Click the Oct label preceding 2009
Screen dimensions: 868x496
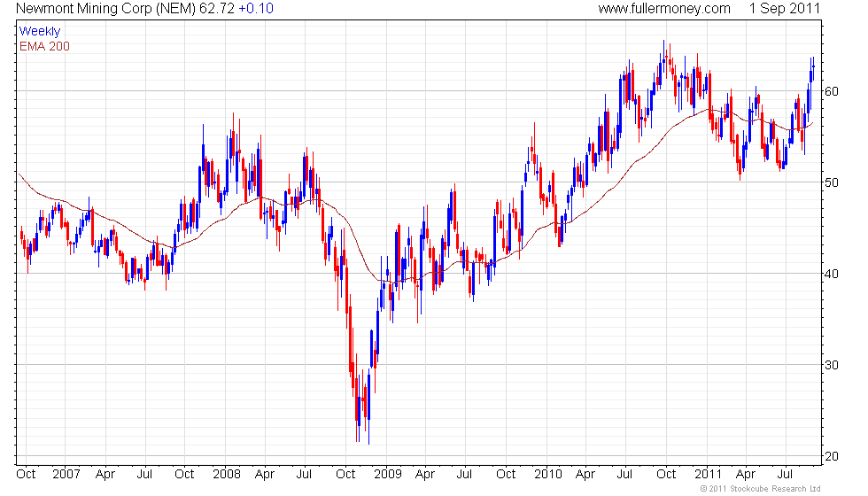pyautogui.click(x=345, y=475)
